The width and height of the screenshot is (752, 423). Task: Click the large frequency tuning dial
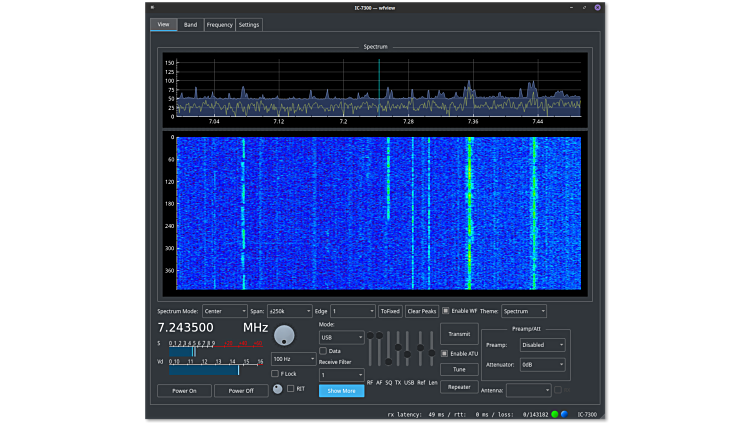click(285, 335)
